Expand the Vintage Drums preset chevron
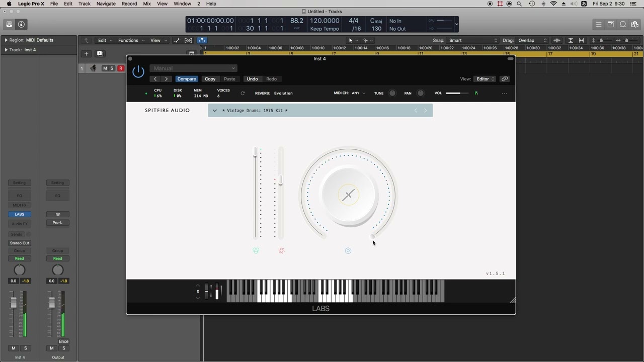644x362 pixels. point(215,111)
